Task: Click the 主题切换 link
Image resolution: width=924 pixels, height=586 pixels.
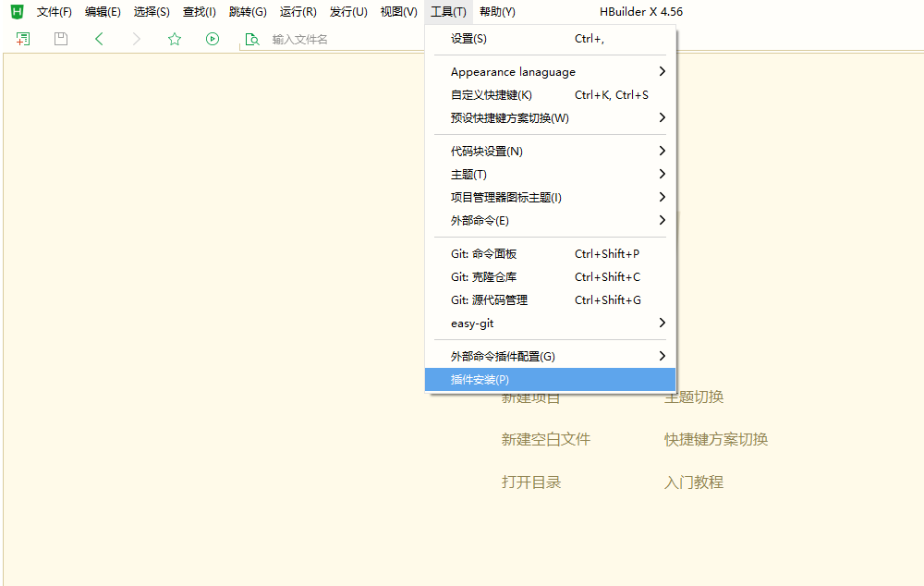Action: (694, 398)
